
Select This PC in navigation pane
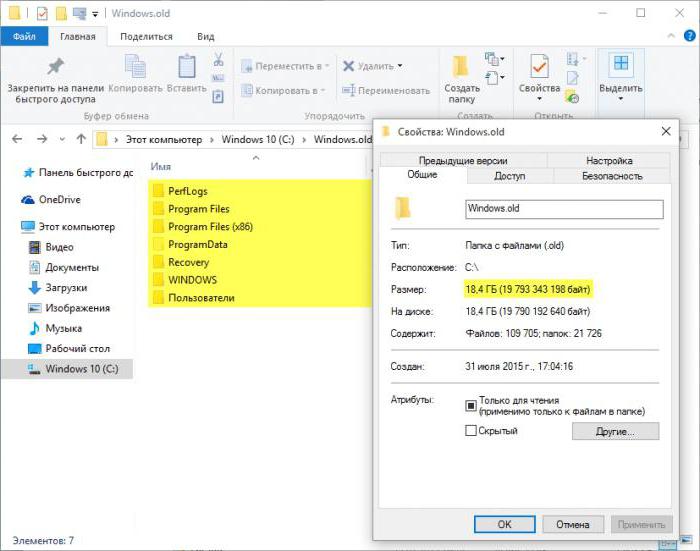click(x=68, y=227)
